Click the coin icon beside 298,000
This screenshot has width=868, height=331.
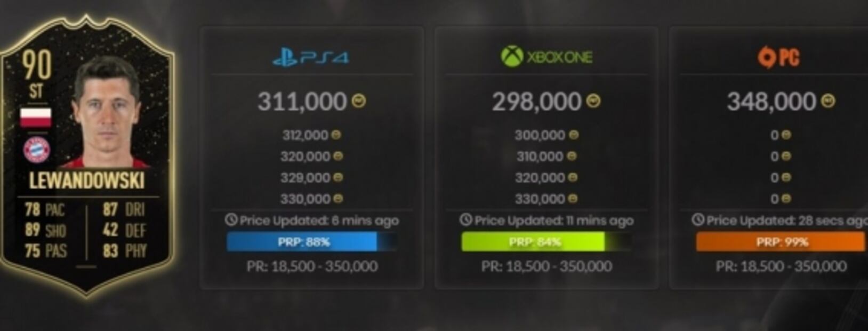[593, 100]
